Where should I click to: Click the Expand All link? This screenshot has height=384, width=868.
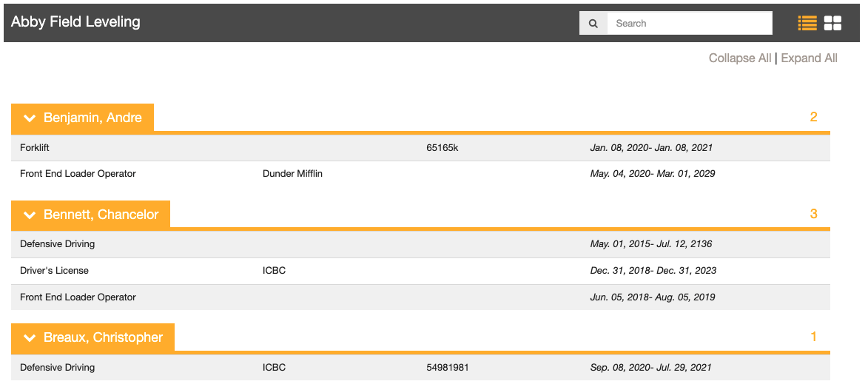[809, 58]
